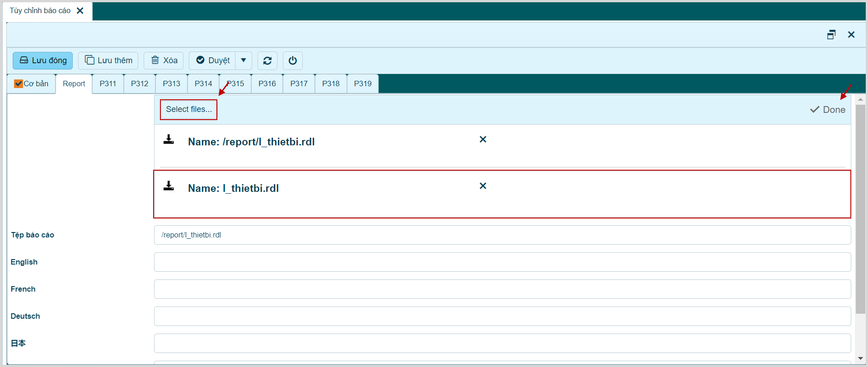868x367 pixels.
Task: Click the Duyệt approve button
Action: point(212,60)
